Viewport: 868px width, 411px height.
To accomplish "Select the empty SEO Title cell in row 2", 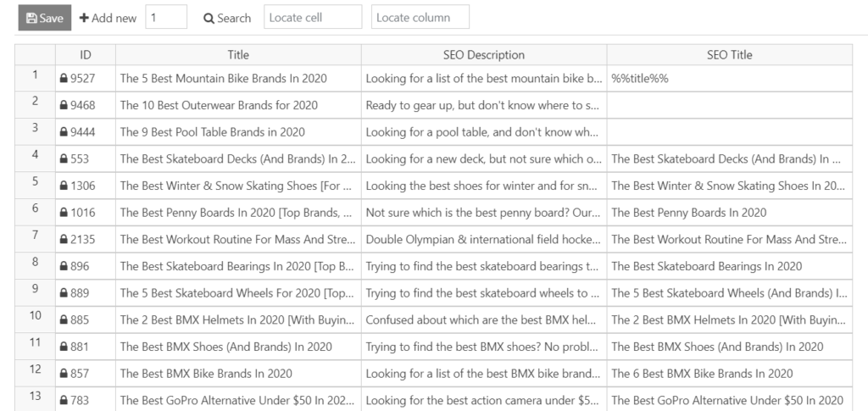I will pos(730,105).
